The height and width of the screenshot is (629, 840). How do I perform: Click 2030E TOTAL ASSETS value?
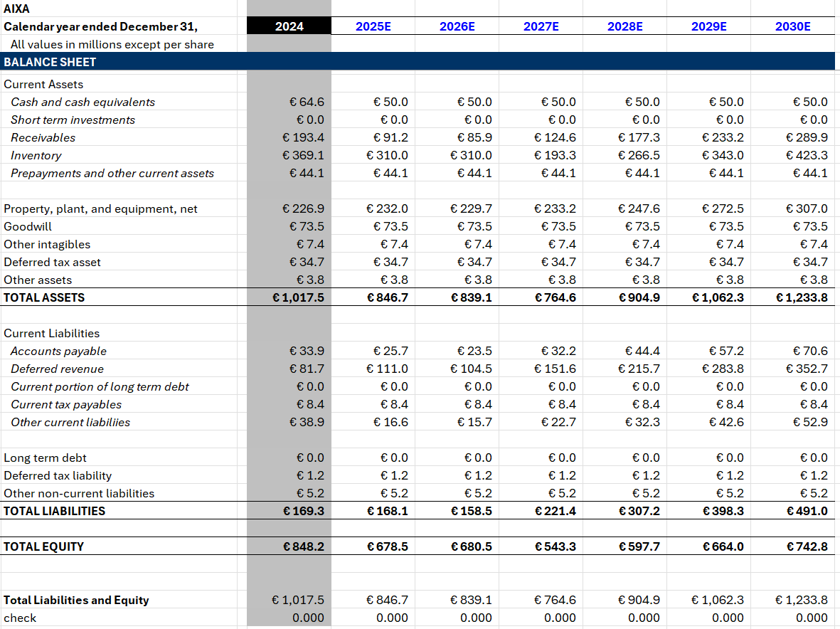tap(802, 297)
